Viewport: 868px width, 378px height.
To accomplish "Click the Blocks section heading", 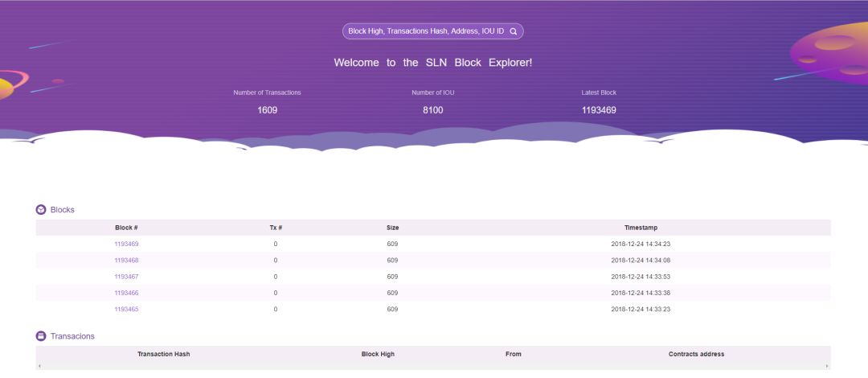I will click(62, 210).
